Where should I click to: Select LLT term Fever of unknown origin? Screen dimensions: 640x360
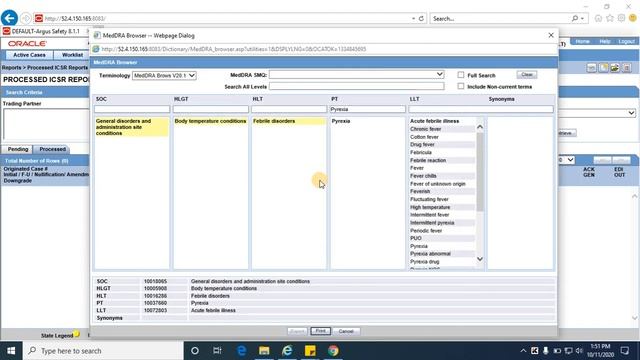pyautogui.click(x=438, y=184)
